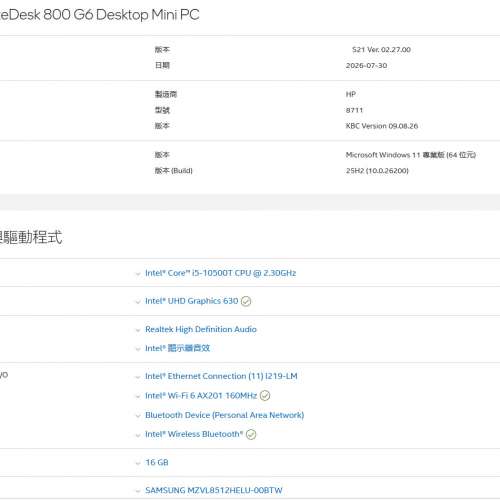Viewport: 500px width, 500px height.
Task: Expand the Intel Wi-Fi 6 AX201 chevron
Action: pos(138,397)
